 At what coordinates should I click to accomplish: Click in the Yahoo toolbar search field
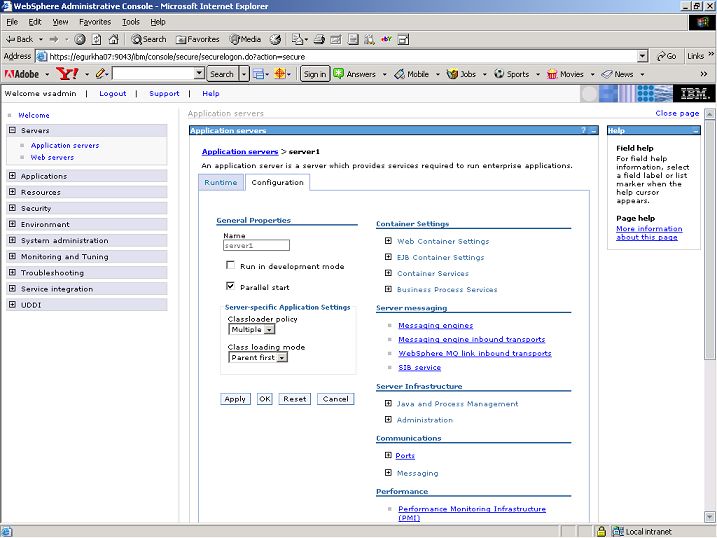coord(153,73)
